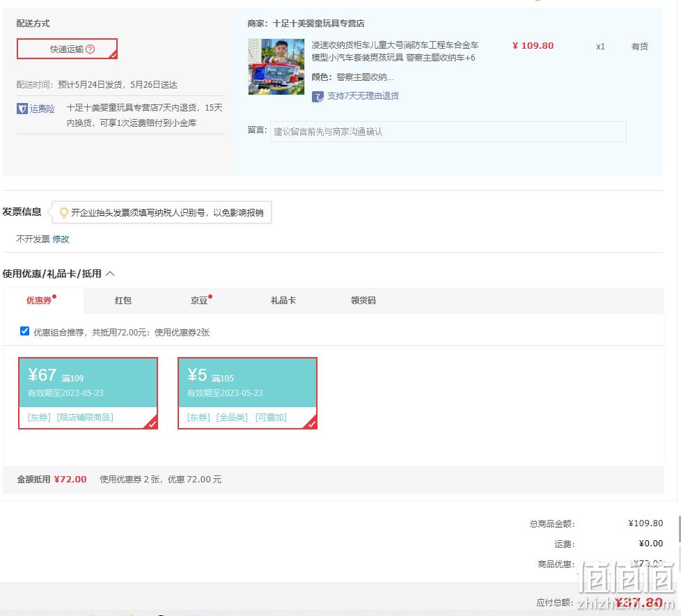Click the 总商品金额 value ¥109.80
Viewport: 681px width, 616px height.
(x=645, y=523)
